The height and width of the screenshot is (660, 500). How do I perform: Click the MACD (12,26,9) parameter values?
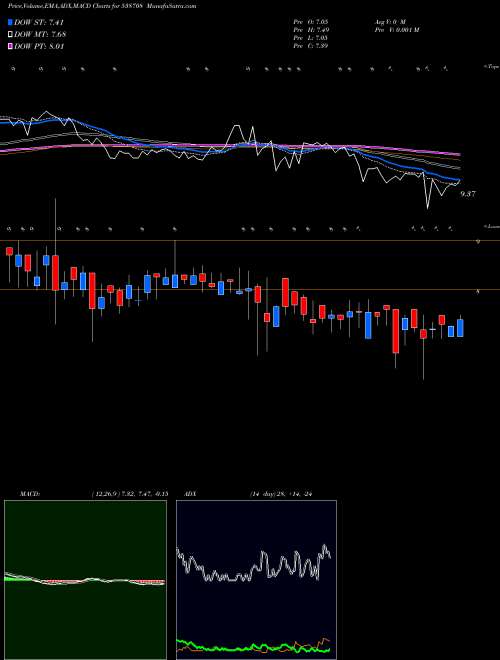[x=129, y=494]
